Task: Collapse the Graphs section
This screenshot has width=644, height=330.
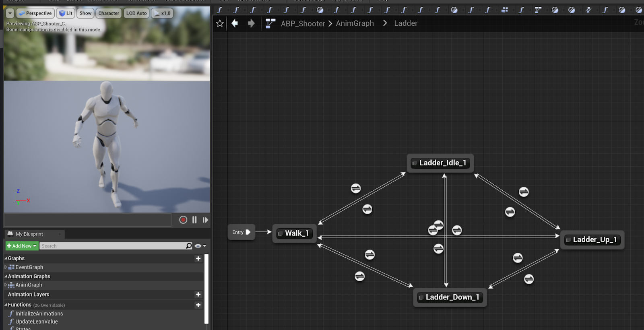Action: coord(6,258)
